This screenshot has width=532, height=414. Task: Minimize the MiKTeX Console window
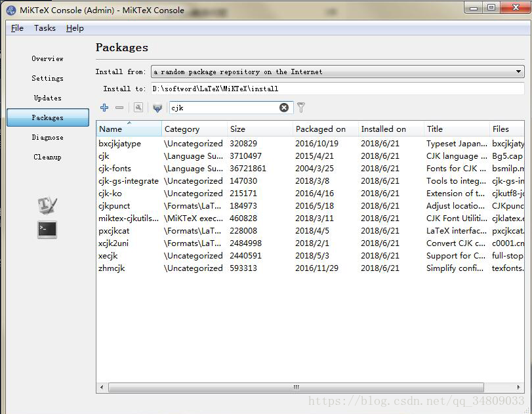(x=474, y=8)
